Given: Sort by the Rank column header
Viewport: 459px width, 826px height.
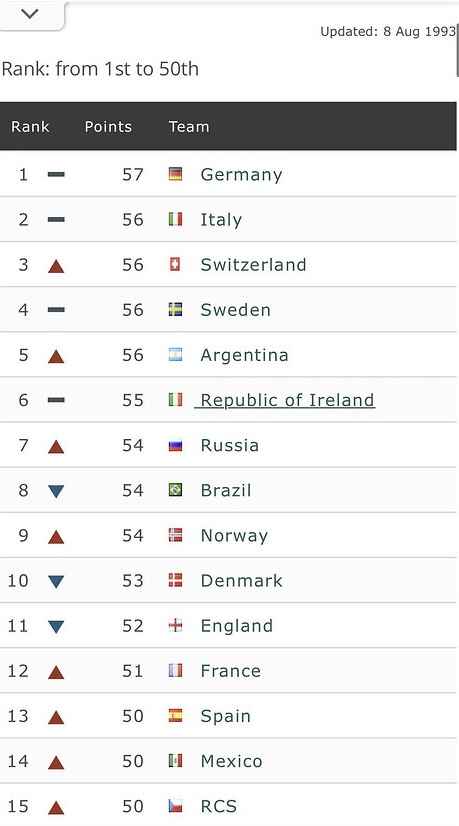Looking at the screenshot, I should (x=30, y=126).
